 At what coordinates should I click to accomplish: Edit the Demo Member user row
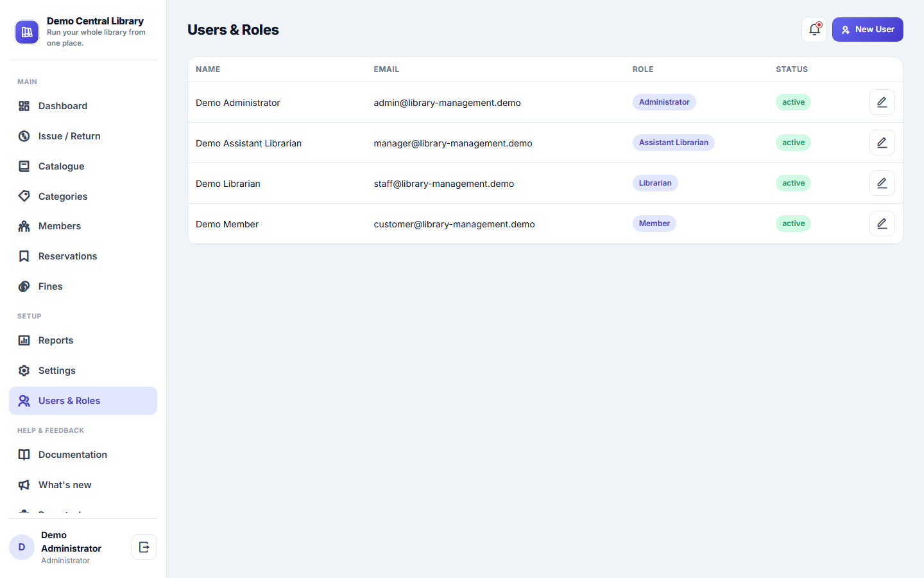coord(882,223)
